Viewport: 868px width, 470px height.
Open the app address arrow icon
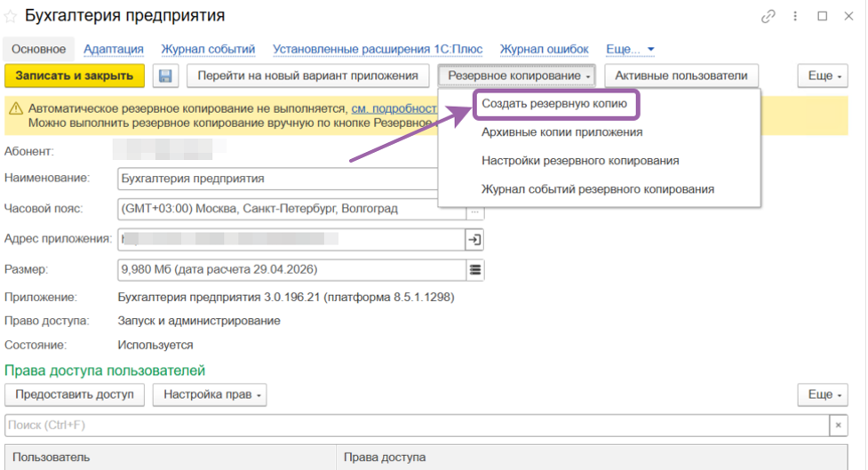point(475,240)
